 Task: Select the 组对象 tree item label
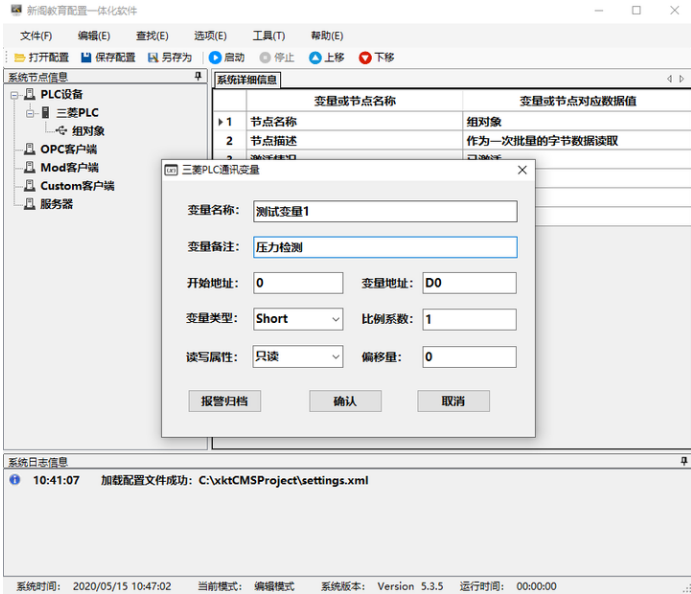(88, 131)
